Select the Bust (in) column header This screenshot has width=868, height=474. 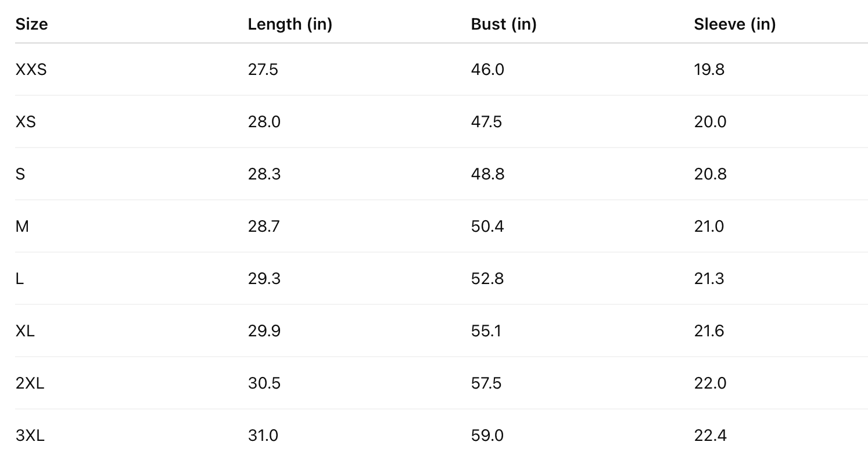click(x=503, y=24)
